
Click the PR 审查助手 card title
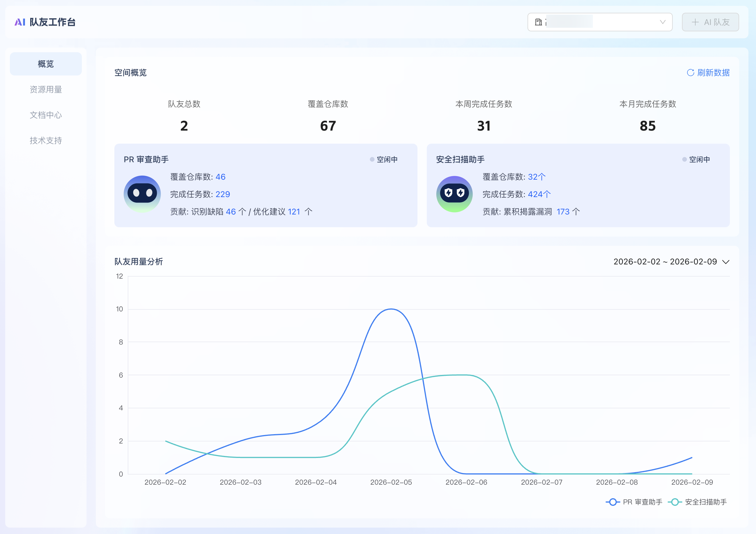tap(146, 159)
